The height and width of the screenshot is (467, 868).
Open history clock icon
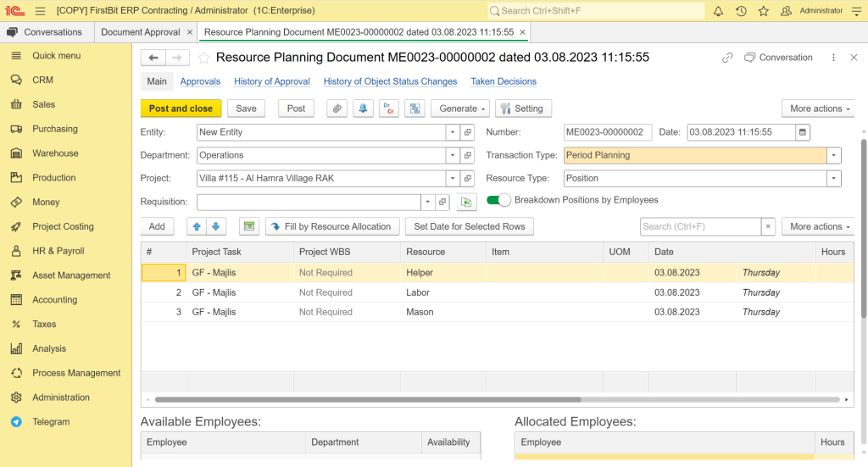pyautogui.click(x=741, y=10)
